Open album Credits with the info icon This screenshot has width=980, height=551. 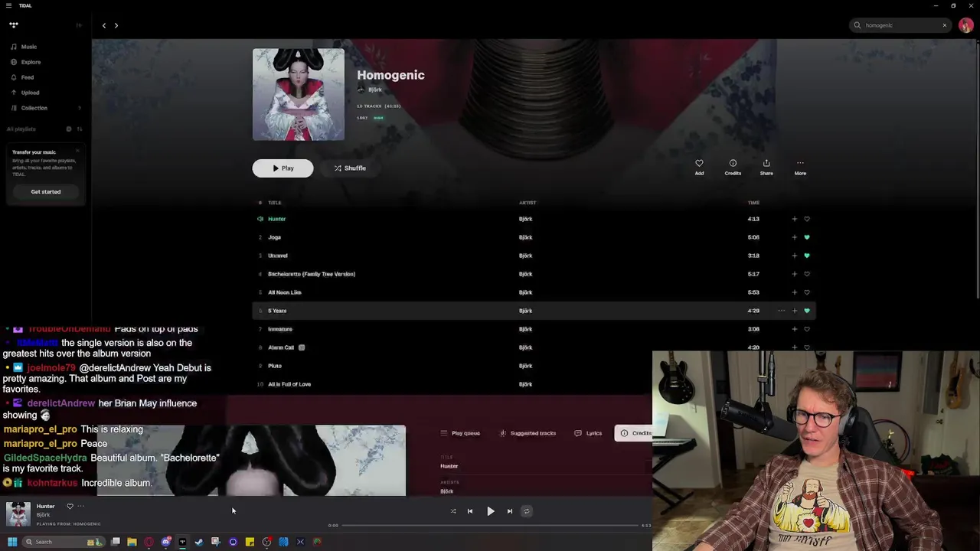[x=733, y=167]
